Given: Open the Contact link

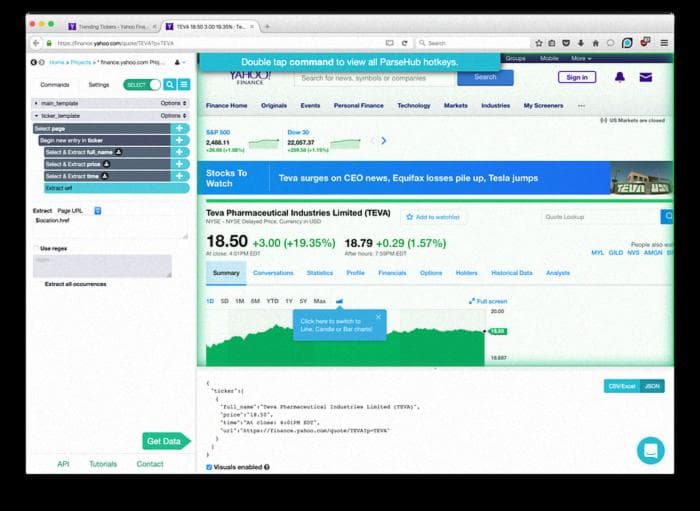Looking at the screenshot, I should [x=150, y=464].
